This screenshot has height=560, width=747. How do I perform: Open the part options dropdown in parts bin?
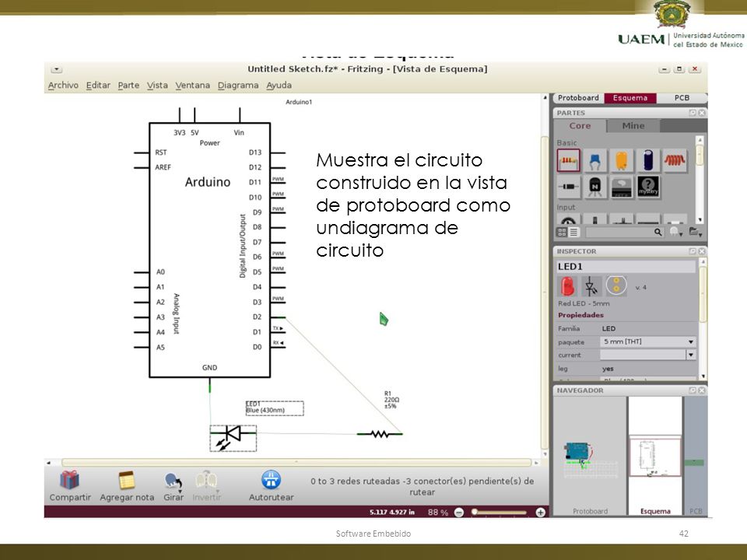[675, 232]
